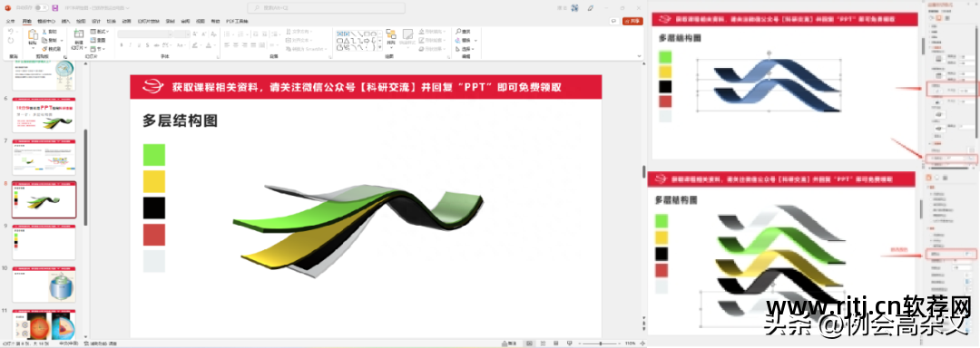The width and height of the screenshot is (980, 348).
Task: Click the Clear Formatting icon
Action: pyautogui.click(x=213, y=34)
